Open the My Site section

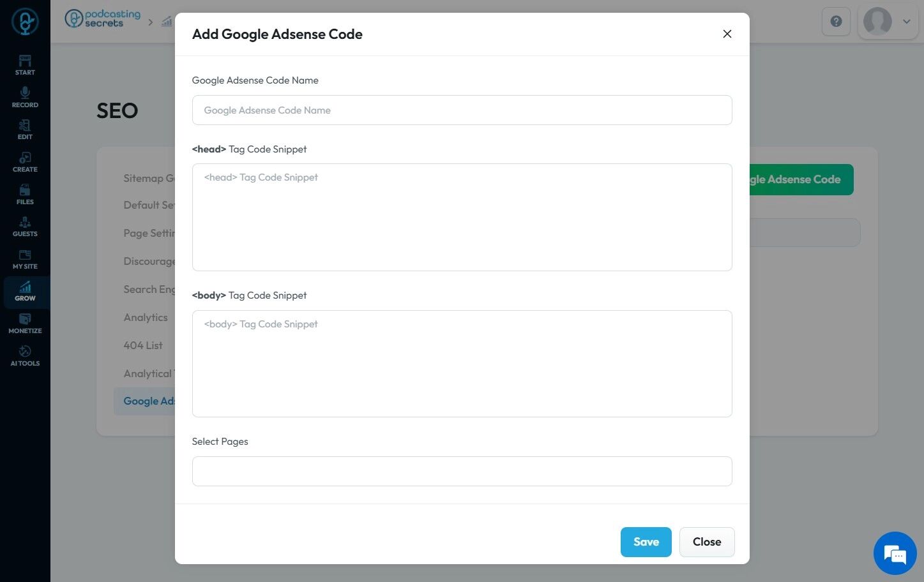(25, 259)
